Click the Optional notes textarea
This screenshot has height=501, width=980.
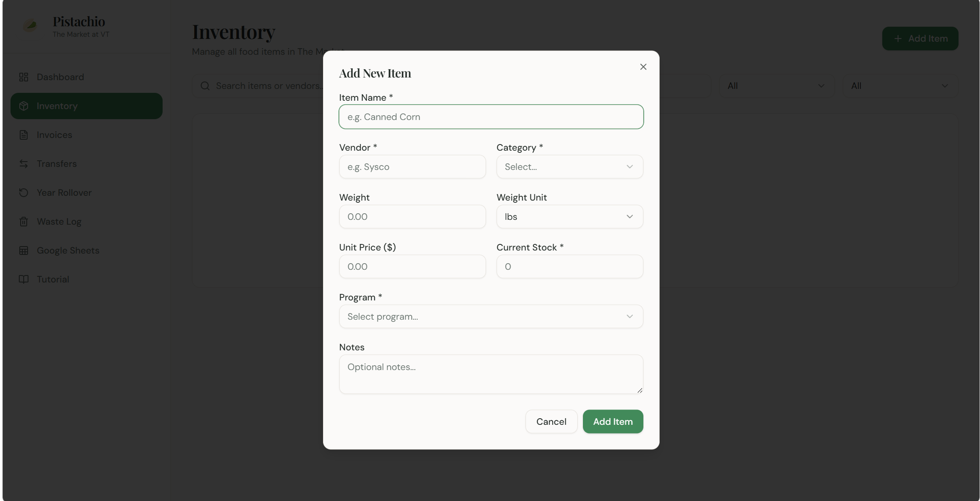(491, 374)
